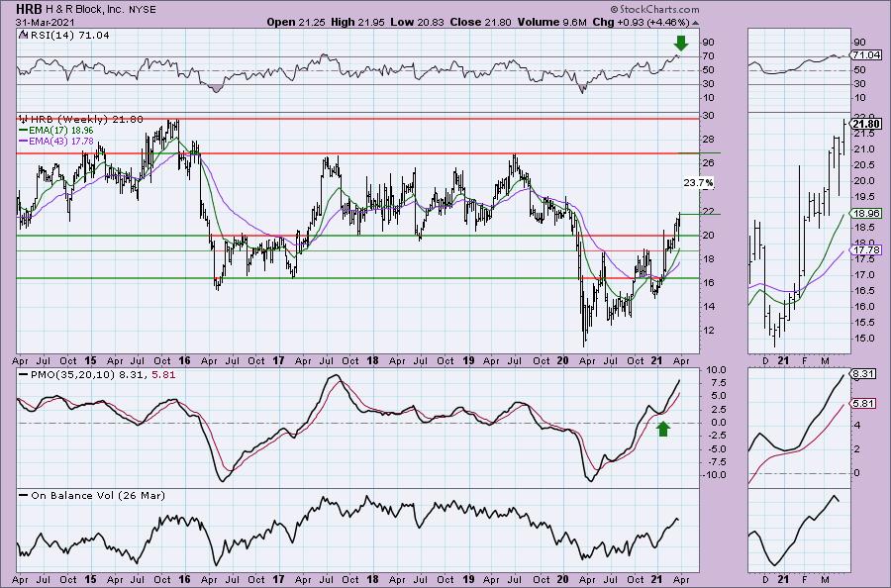Image resolution: width=891 pixels, height=588 pixels.
Task: Select the 'RSI(14) 71.04' indicator label
Action: (x=68, y=36)
